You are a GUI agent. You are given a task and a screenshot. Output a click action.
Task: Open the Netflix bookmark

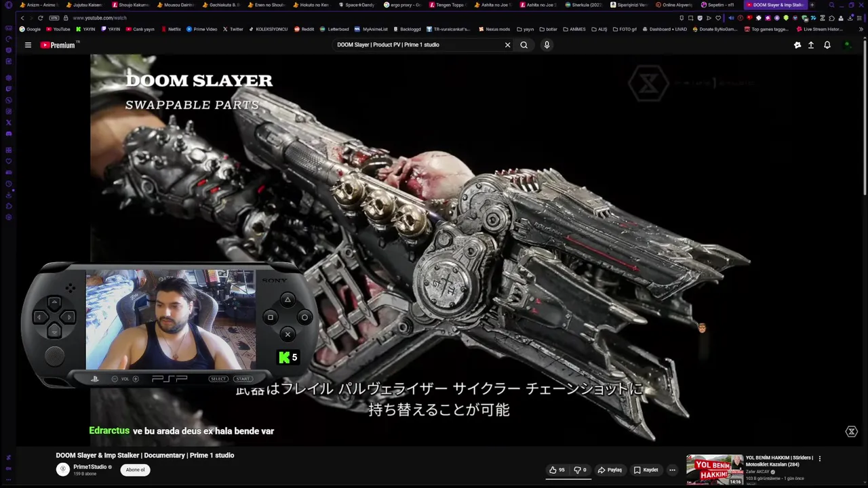coord(171,29)
